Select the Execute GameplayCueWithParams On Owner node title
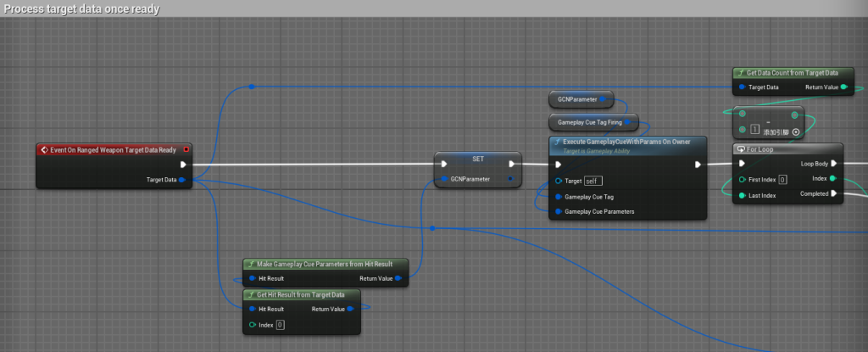Viewport: 868px width, 352px height. tap(626, 142)
